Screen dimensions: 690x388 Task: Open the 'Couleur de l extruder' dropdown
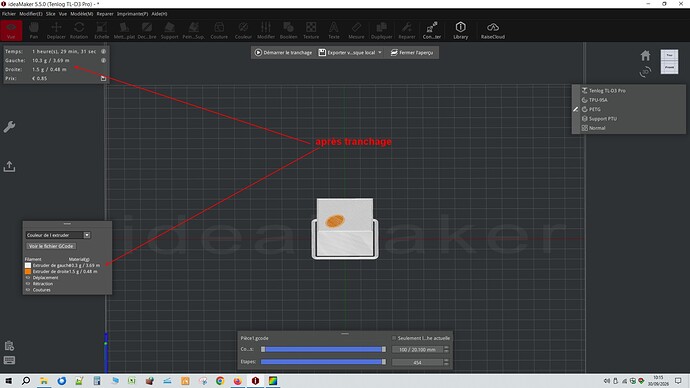click(x=58, y=235)
